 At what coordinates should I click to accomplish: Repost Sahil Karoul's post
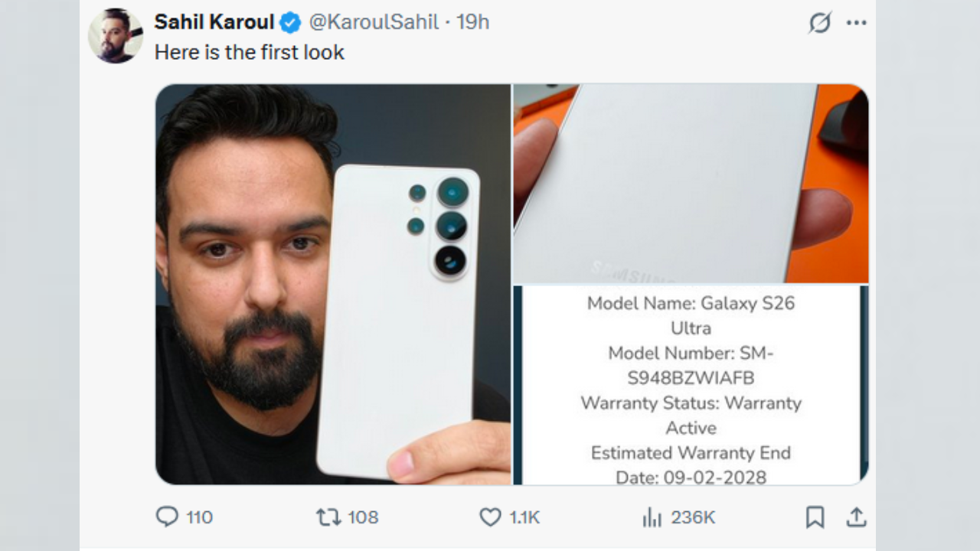(325, 517)
